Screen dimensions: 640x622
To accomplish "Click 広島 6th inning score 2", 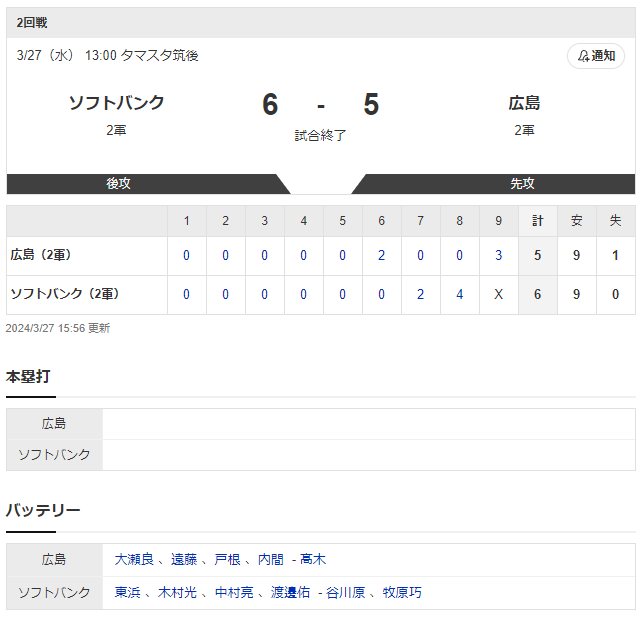I will tap(382, 255).
